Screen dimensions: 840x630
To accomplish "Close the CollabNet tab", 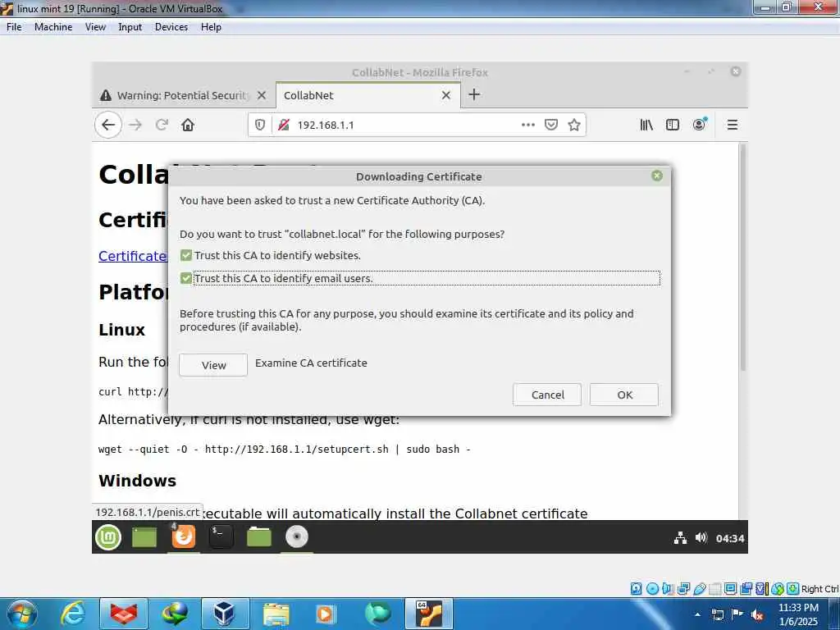I will (445, 95).
